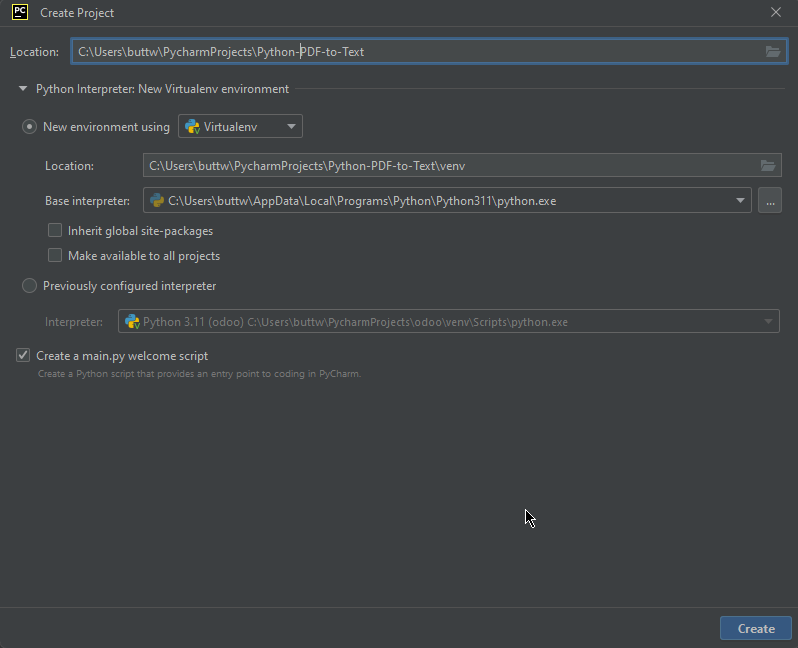The image size is (798, 648).
Task: Click the Python icon in Virtualenv dropdown
Action: (x=192, y=127)
